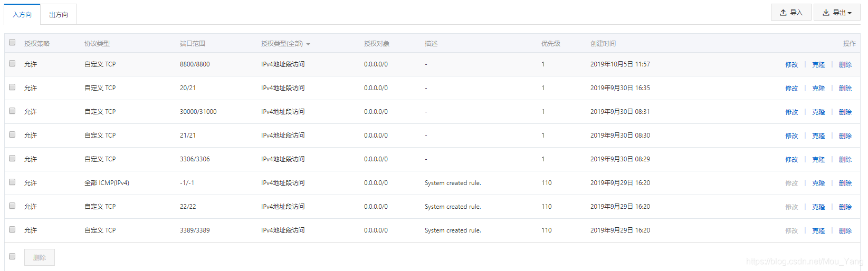Image resolution: width=868 pixels, height=271 pixels.
Task: Click the timestamp 2019年9月30日 08:29
Action: pyautogui.click(x=620, y=159)
